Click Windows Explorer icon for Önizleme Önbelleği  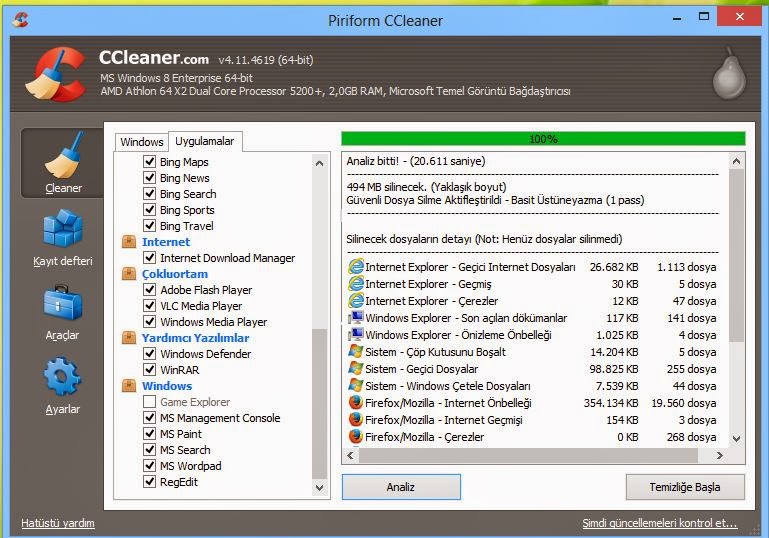(356, 334)
